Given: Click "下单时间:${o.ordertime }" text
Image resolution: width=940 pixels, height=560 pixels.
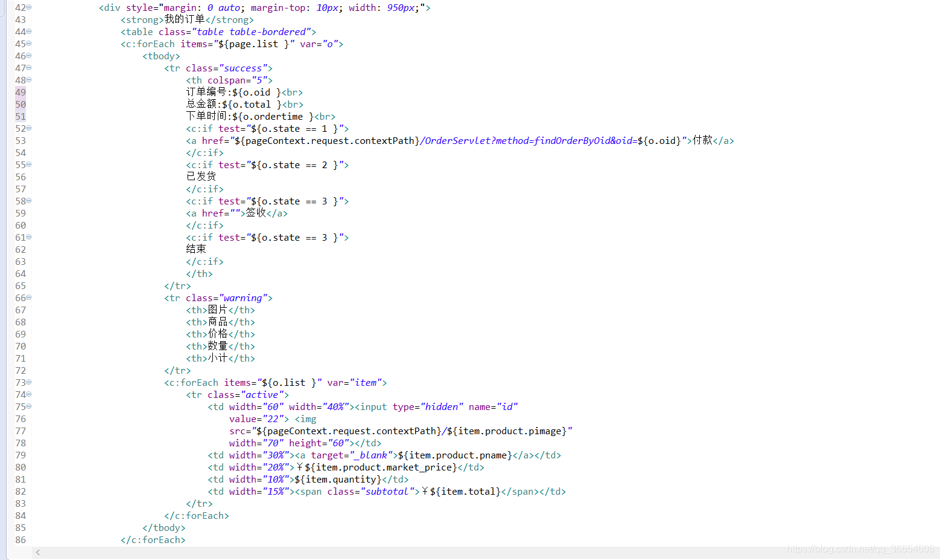Looking at the screenshot, I should point(250,116).
